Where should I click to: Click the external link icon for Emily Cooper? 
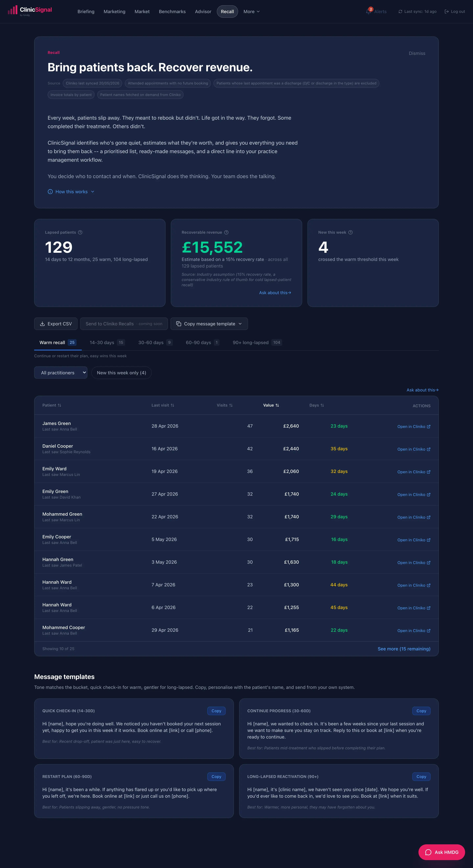pos(428,540)
